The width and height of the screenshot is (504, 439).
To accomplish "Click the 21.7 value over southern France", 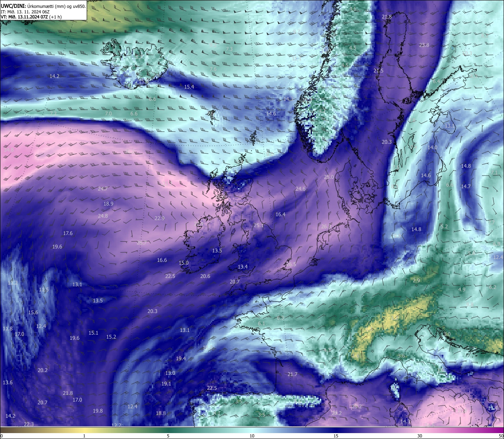I will click(292, 374).
